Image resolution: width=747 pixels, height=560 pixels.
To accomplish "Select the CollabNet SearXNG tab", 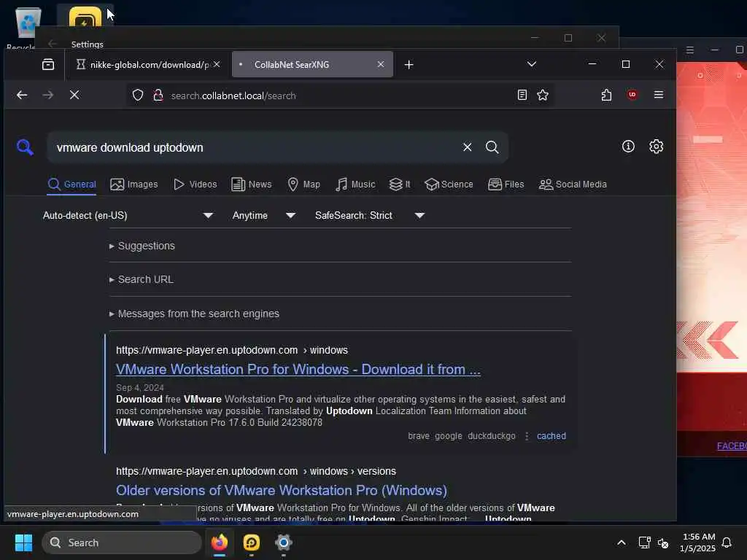I will point(312,64).
